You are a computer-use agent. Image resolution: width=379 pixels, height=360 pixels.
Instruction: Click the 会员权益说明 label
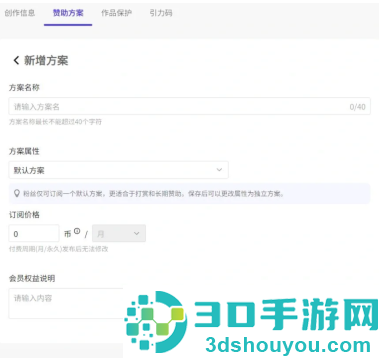pyautogui.click(x=32, y=278)
